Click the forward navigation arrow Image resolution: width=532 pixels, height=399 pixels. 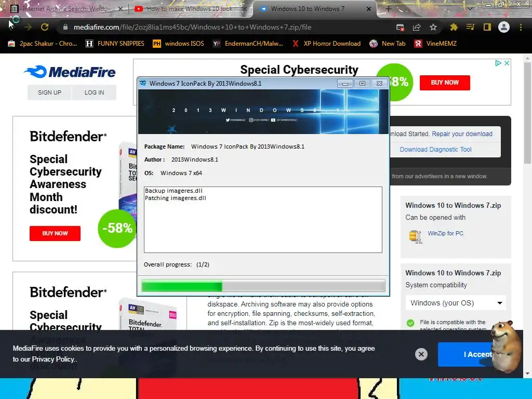click(x=28, y=27)
